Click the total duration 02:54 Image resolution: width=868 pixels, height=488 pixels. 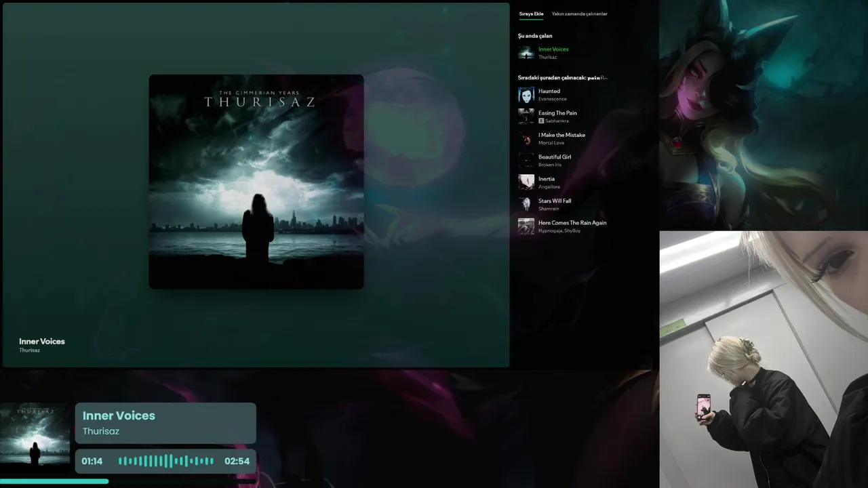tap(237, 461)
